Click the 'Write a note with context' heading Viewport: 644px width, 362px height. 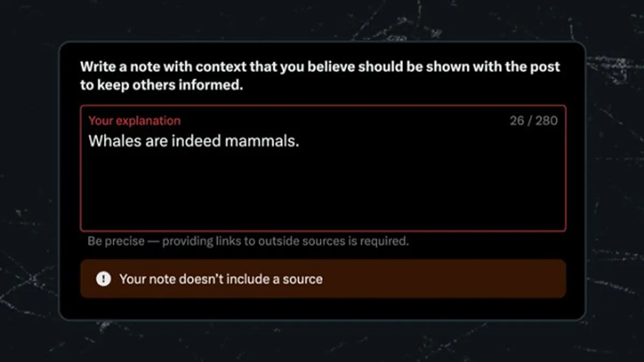coord(320,76)
